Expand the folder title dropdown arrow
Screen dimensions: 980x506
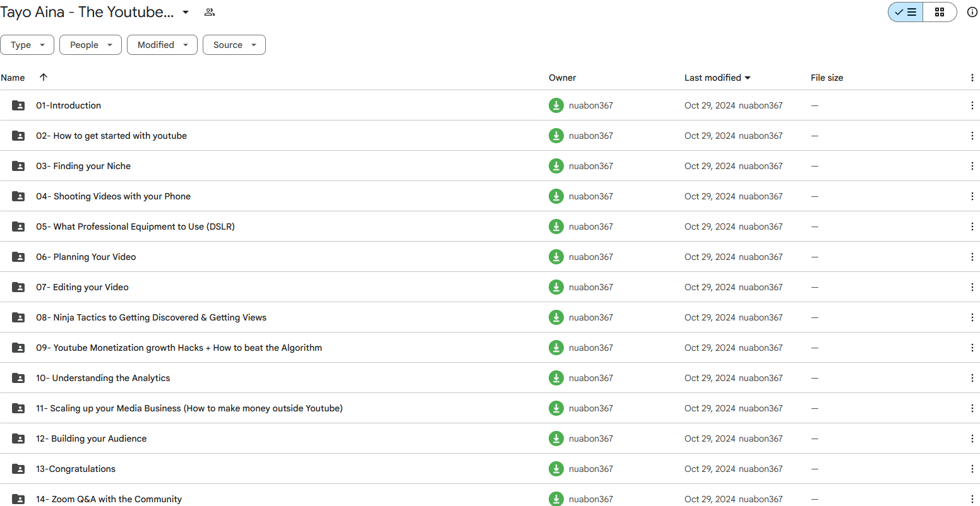pos(186,12)
